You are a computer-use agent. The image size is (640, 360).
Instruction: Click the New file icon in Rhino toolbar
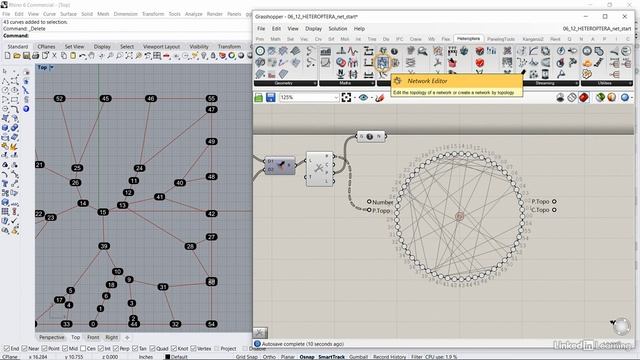click(x=7, y=56)
